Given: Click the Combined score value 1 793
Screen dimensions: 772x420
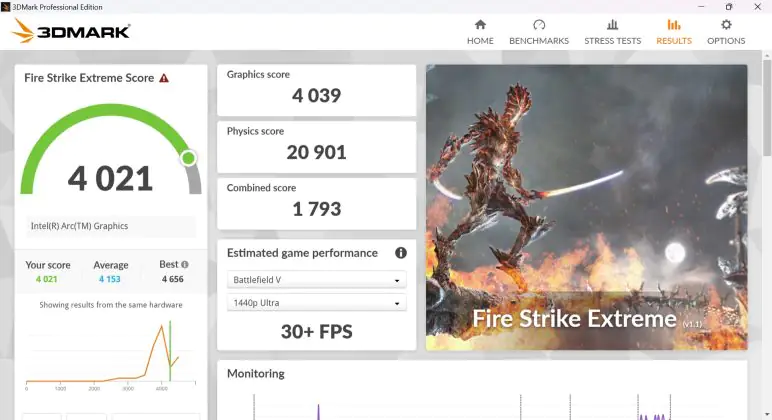Looking at the screenshot, I should tap(317, 209).
